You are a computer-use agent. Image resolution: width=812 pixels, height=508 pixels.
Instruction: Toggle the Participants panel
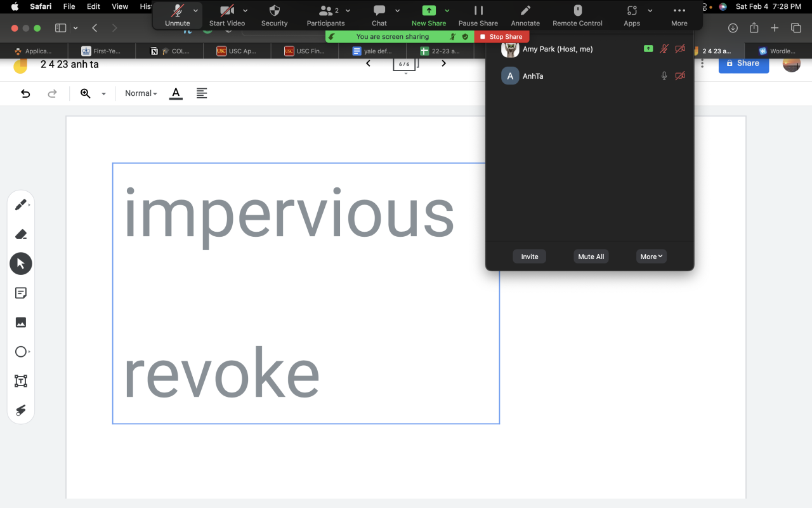(x=325, y=15)
